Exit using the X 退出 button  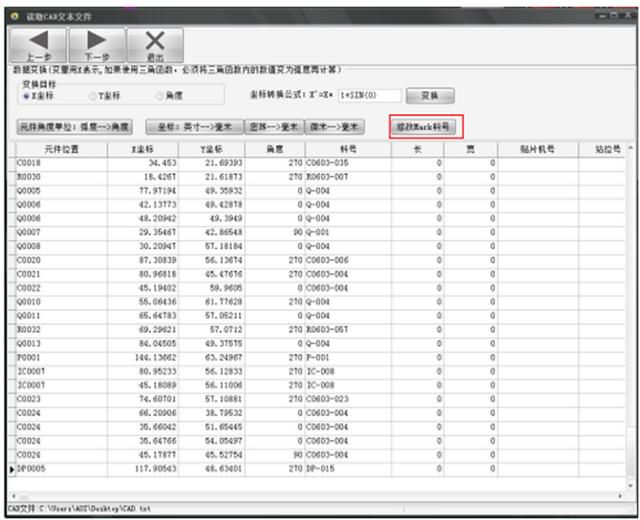155,45
